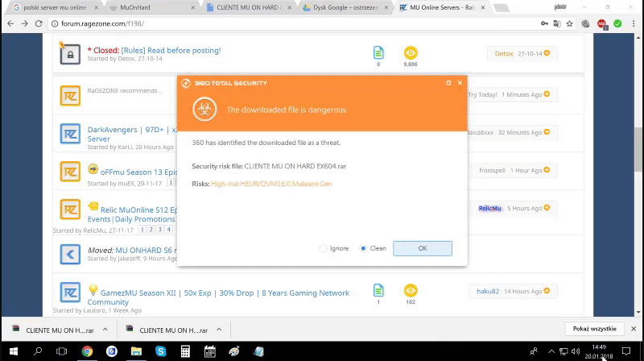
Task: Open File Explorer from taskbar
Action: [x=136, y=351]
